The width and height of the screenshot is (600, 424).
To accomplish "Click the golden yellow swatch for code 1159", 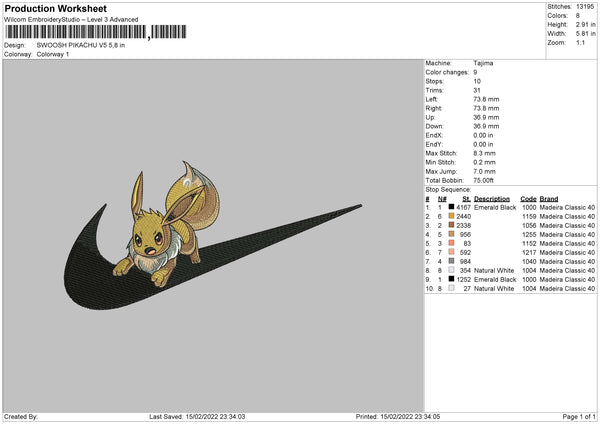I will [x=452, y=216].
